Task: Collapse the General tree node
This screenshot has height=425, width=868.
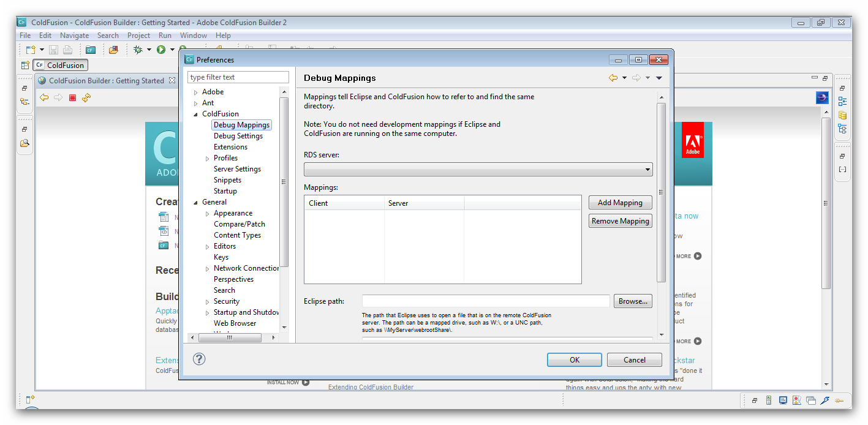Action: (x=196, y=203)
